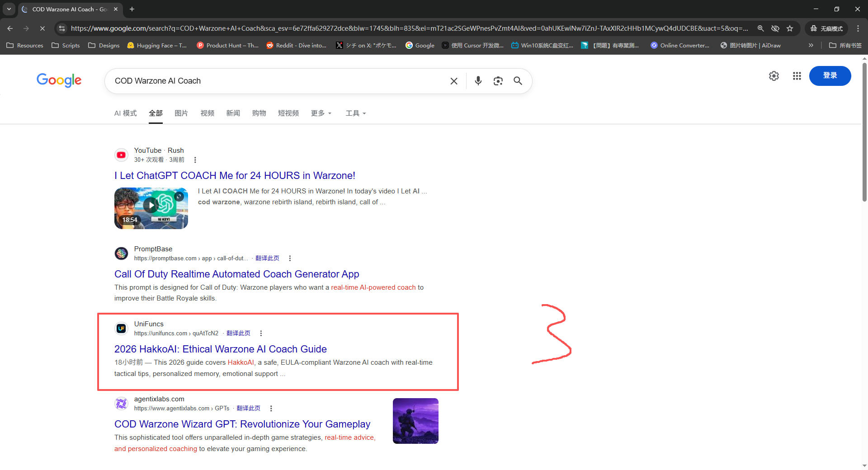Show hidden bookmarks with chevron
The image size is (868, 470).
pos(811,45)
